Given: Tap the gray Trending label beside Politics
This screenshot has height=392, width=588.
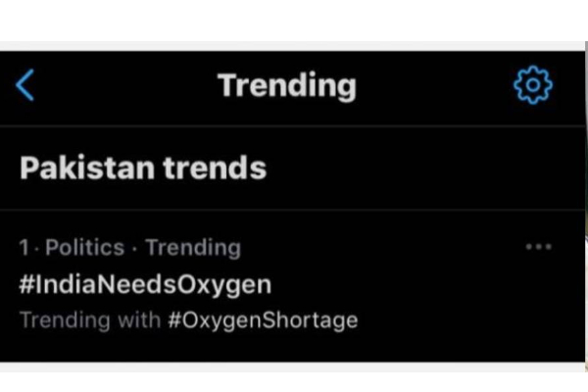Looking at the screenshot, I should pos(193,248).
